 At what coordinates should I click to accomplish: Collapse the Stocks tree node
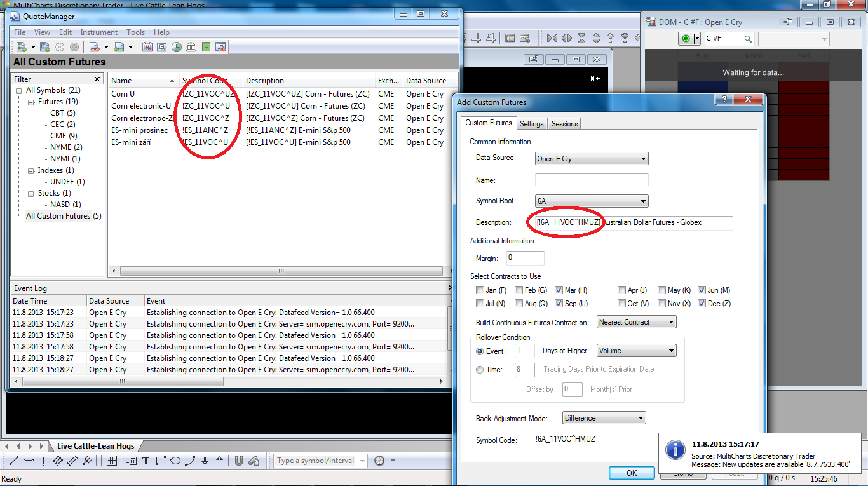coord(31,193)
